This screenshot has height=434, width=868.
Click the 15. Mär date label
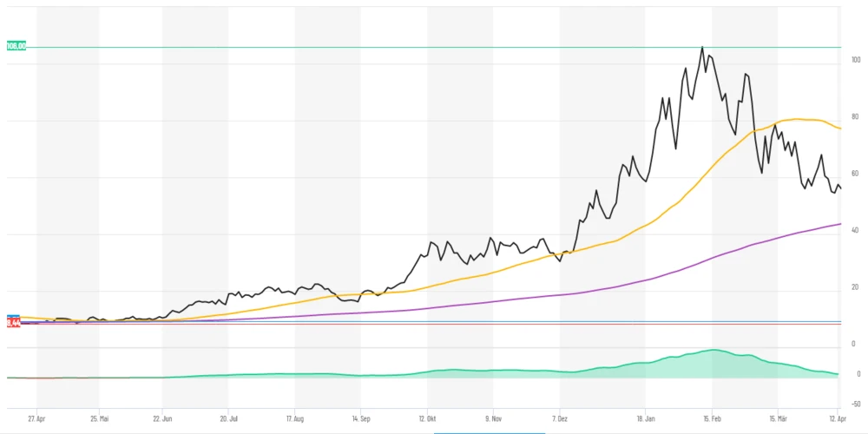778,417
